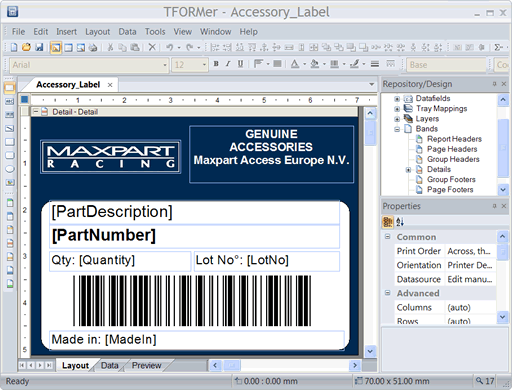
Task: Open the File menu
Action: coord(18,32)
